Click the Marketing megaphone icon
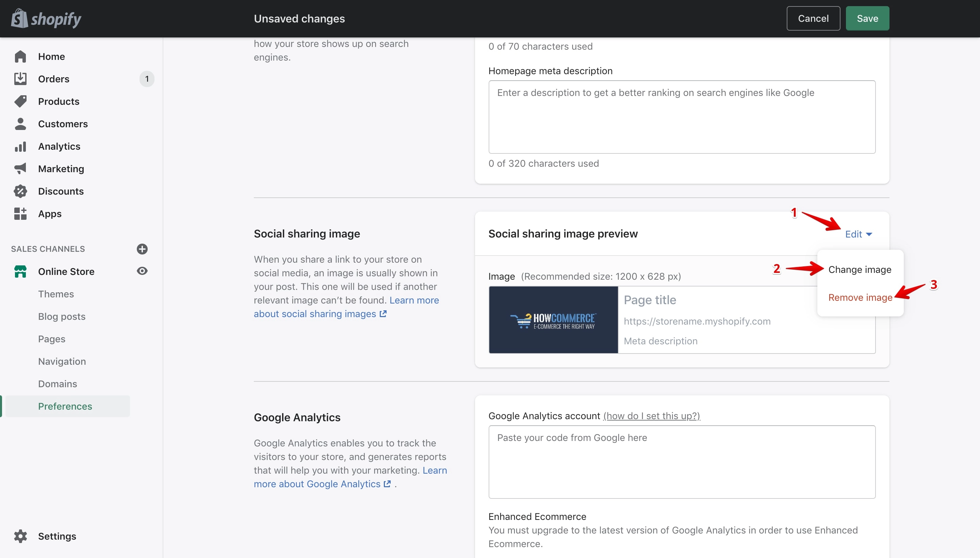 (x=20, y=169)
